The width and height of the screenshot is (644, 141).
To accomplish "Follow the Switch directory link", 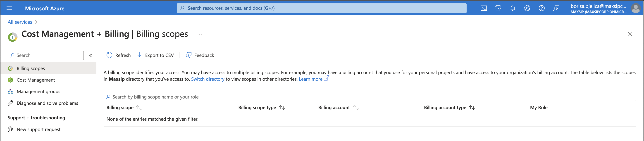I will pyautogui.click(x=208, y=79).
